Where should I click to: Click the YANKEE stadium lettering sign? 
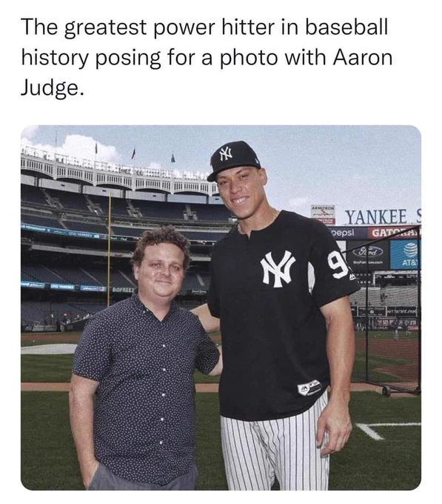coord(382,216)
